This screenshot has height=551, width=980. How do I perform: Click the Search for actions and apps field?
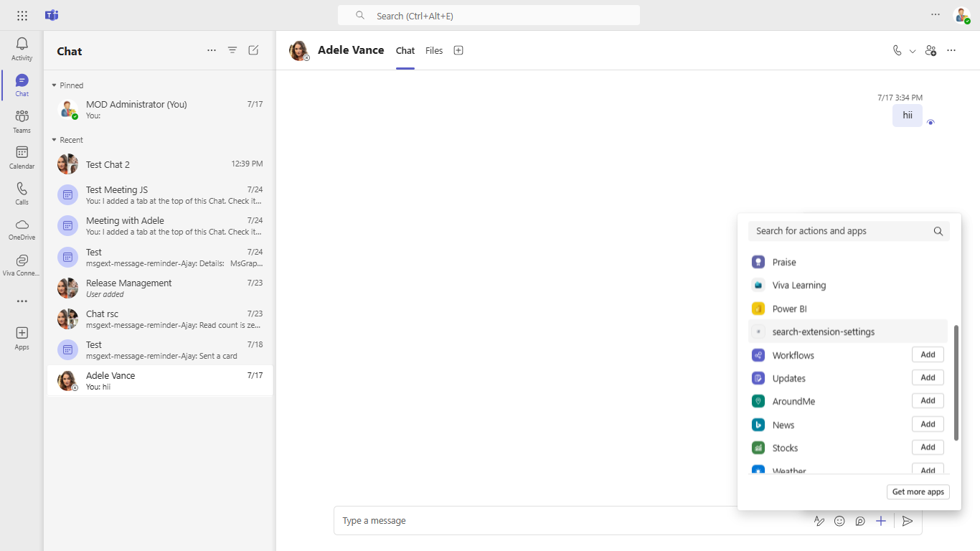coord(849,231)
